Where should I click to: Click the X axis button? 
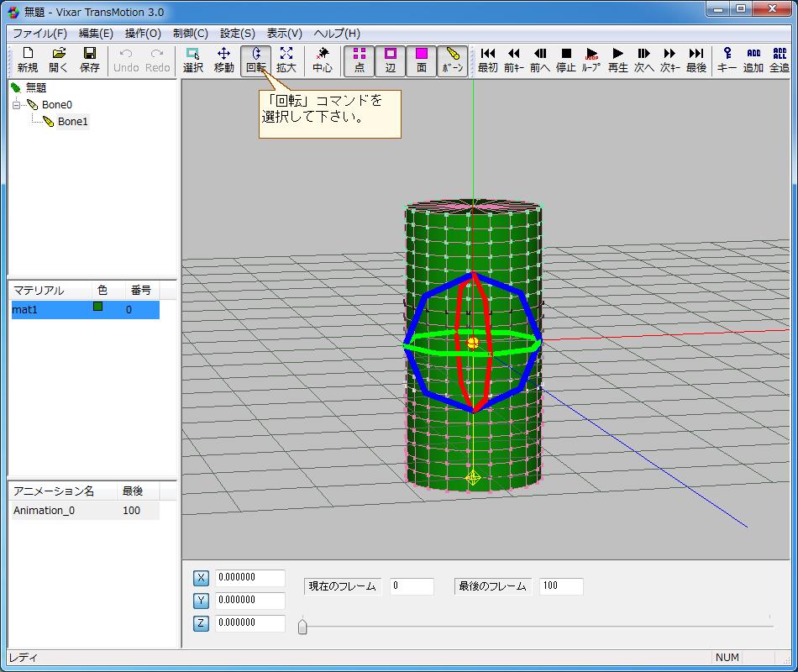point(201,578)
